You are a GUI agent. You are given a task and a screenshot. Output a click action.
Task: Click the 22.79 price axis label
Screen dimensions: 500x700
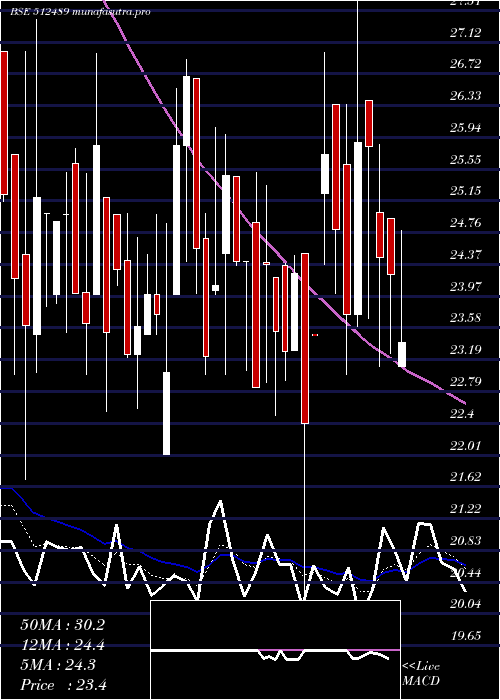(466, 382)
